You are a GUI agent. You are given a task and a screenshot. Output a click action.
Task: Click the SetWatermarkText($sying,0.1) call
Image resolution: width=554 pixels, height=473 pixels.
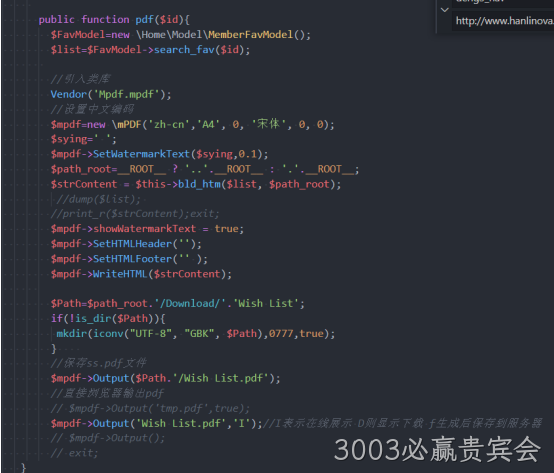[177, 154]
